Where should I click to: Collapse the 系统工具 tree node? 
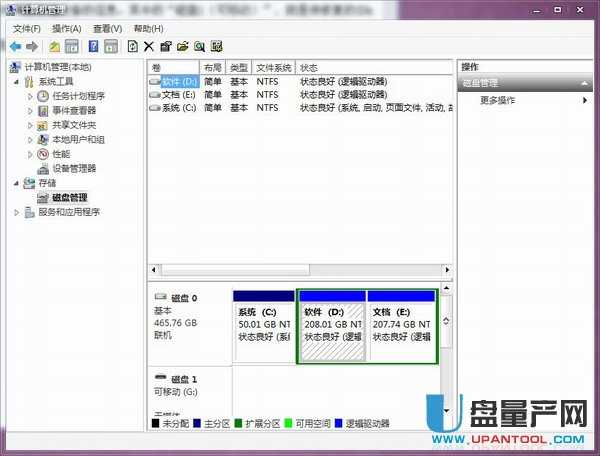pyautogui.click(x=17, y=82)
